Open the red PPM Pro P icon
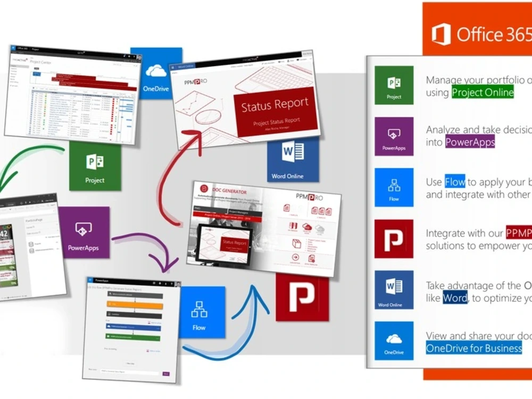The height and width of the screenshot is (399, 532). pyautogui.click(x=303, y=298)
